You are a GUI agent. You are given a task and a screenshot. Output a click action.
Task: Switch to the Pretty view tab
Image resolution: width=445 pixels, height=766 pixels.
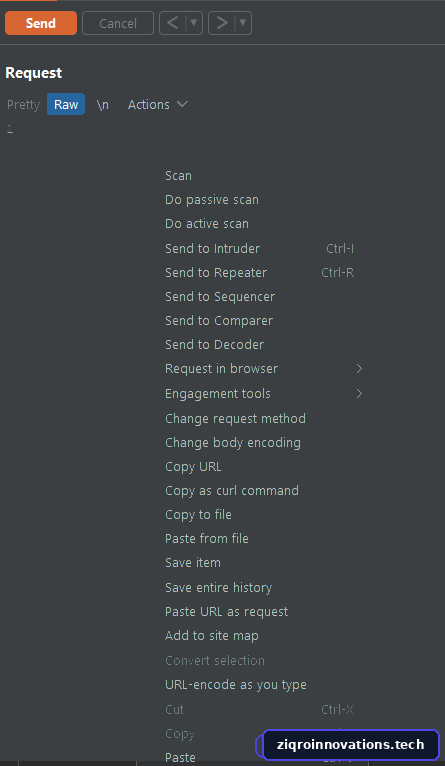point(23,105)
